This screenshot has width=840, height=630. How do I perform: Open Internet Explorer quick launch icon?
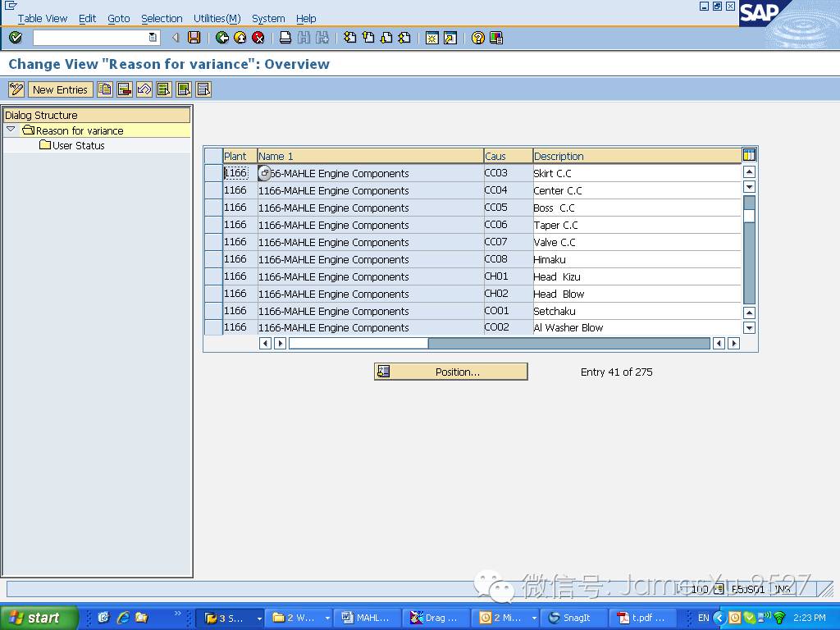coord(123,618)
